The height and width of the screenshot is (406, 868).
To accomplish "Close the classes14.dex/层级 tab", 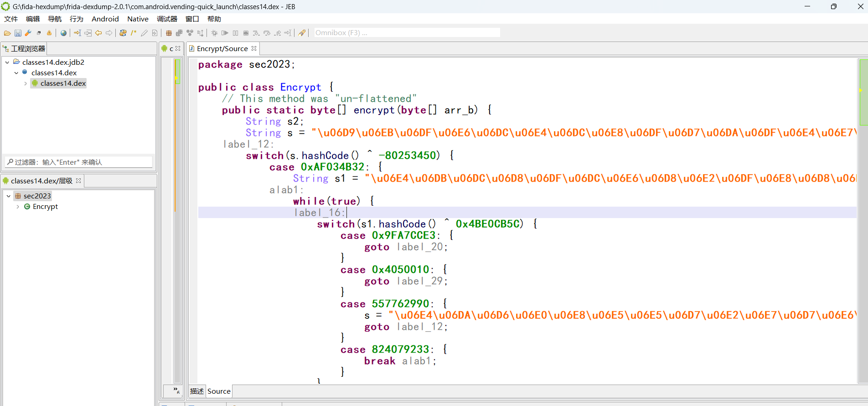I will coord(78,181).
